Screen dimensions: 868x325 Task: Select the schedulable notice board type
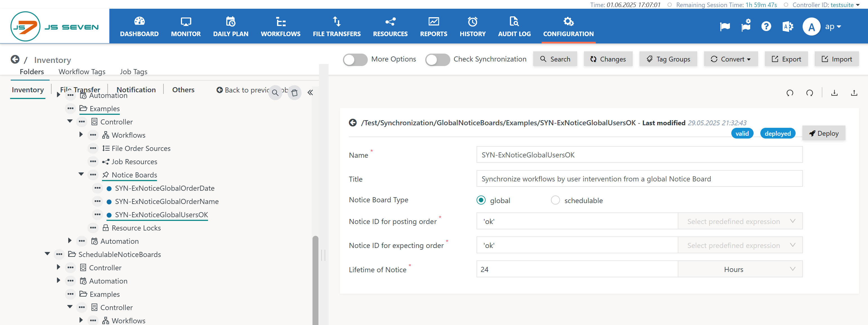coord(555,200)
